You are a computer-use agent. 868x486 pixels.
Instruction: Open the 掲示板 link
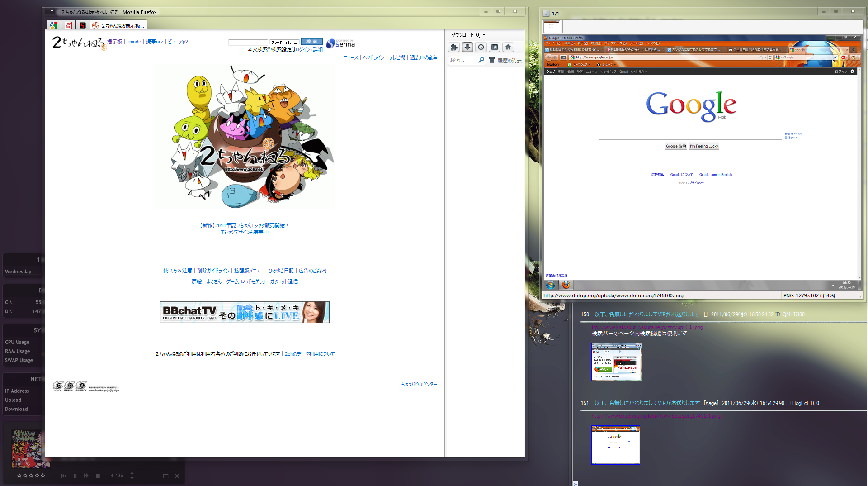coord(115,42)
